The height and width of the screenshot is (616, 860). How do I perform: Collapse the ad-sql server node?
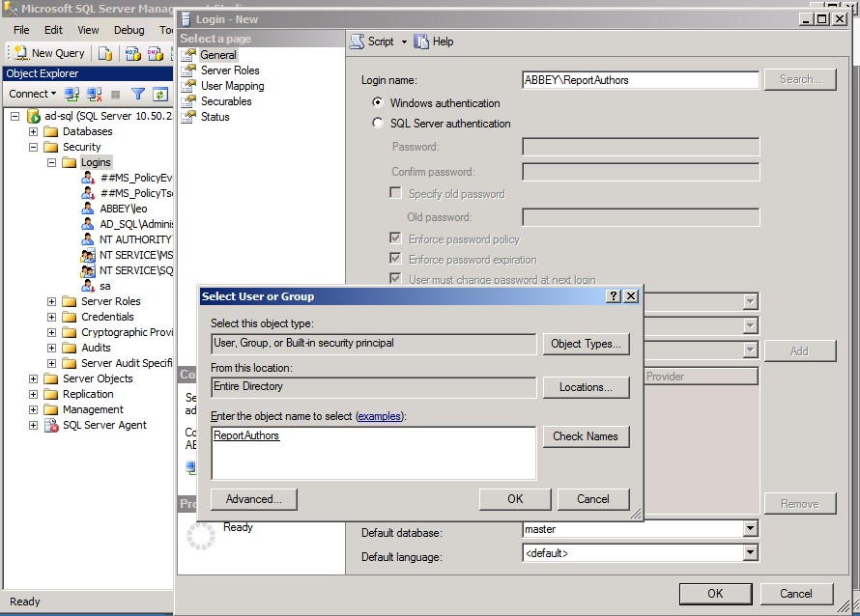pyautogui.click(x=15, y=116)
